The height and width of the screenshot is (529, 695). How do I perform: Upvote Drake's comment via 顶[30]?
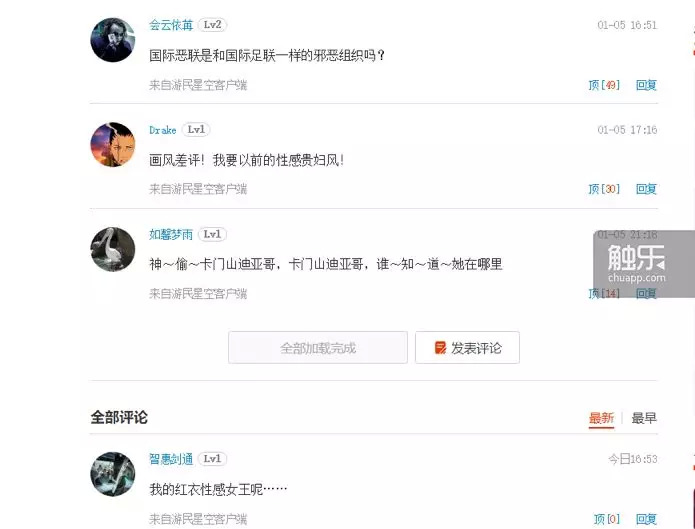point(604,189)
